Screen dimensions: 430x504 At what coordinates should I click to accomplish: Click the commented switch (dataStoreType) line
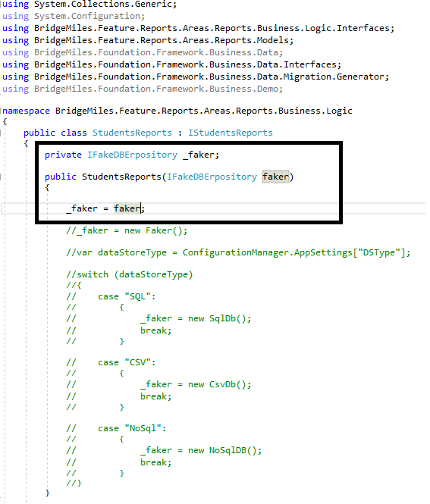(129, 274)
